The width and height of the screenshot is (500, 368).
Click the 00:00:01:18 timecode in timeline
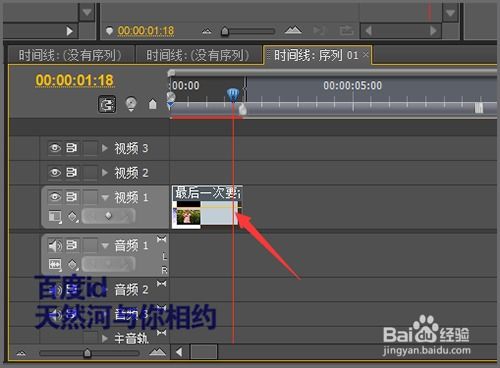75,80
